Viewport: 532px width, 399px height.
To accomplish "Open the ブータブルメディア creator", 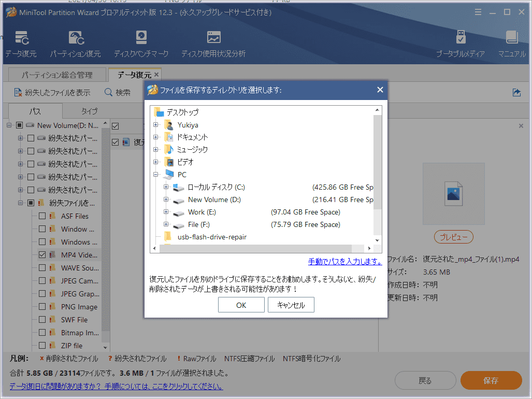I will (460, 41).
